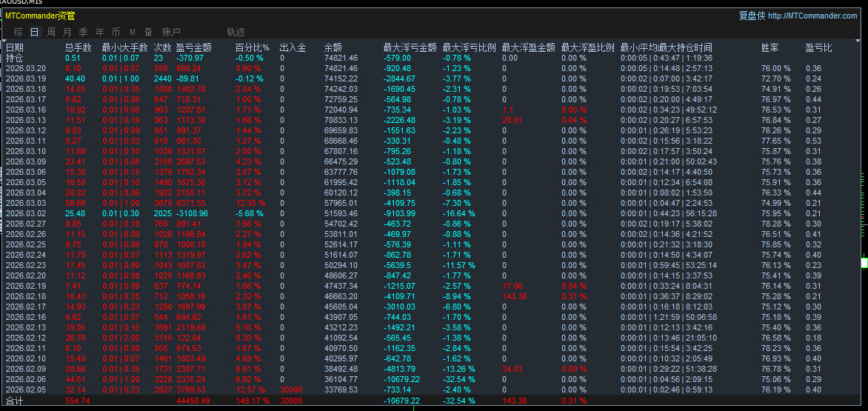
Task: Select the 2026.02.18 date row
Action: click(26, 296)
